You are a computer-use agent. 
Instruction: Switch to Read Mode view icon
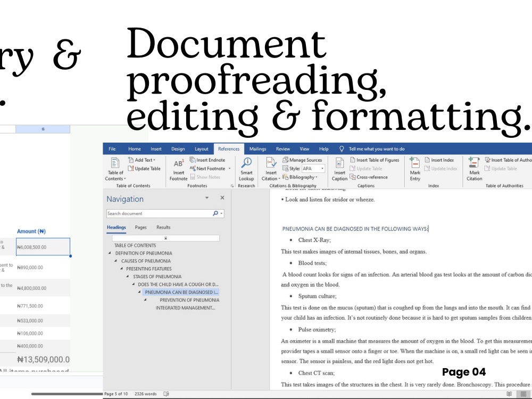click(x=509, y=394)
